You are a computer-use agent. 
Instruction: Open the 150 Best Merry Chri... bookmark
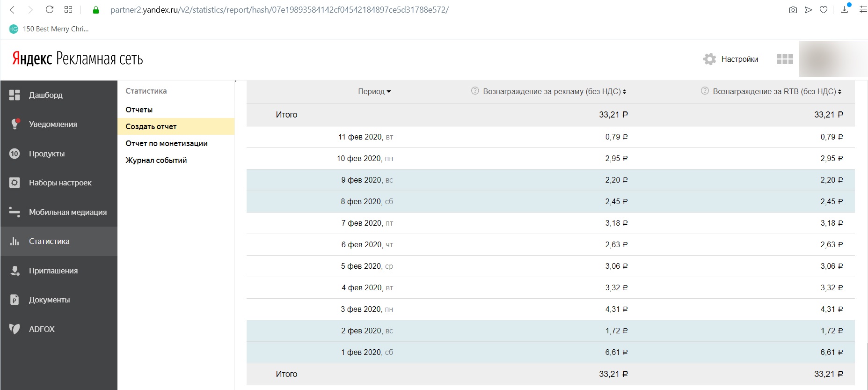[x=49, y=29]
